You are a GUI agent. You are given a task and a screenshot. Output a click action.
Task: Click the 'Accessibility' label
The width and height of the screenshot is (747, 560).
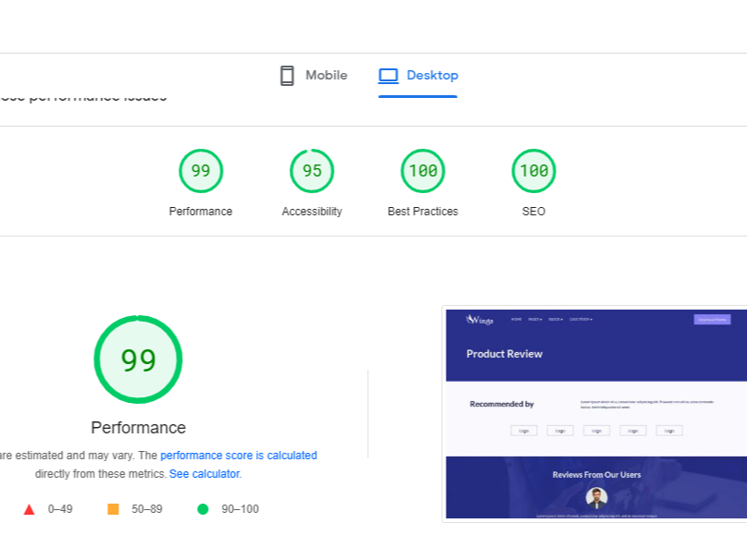point(312,212)
